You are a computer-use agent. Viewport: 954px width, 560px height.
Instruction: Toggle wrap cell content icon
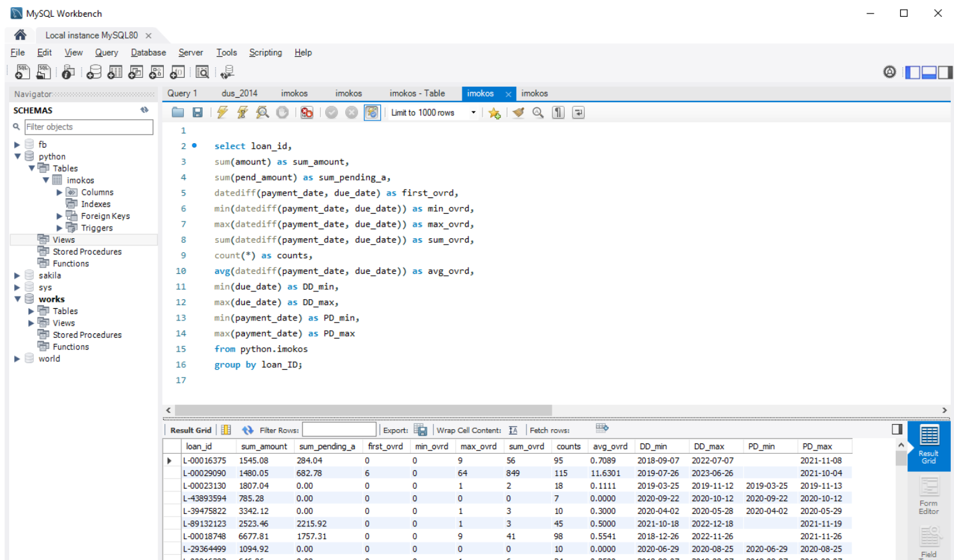pos(513,430)
